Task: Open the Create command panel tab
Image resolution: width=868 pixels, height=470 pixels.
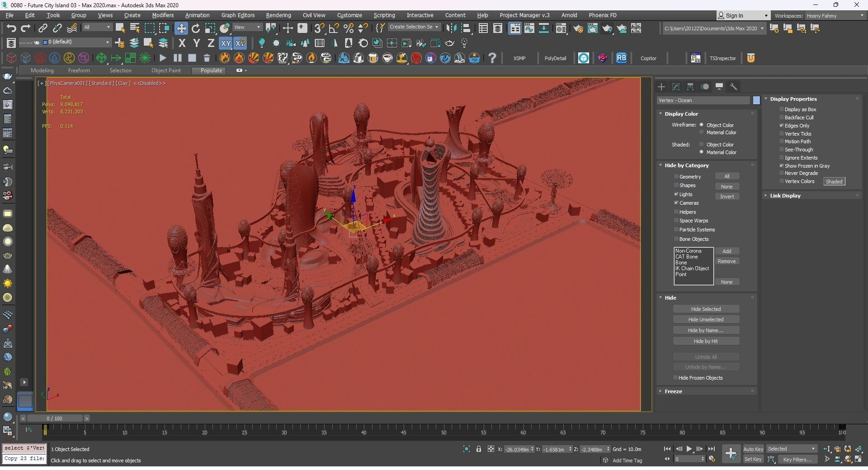Action: point(661,87)
